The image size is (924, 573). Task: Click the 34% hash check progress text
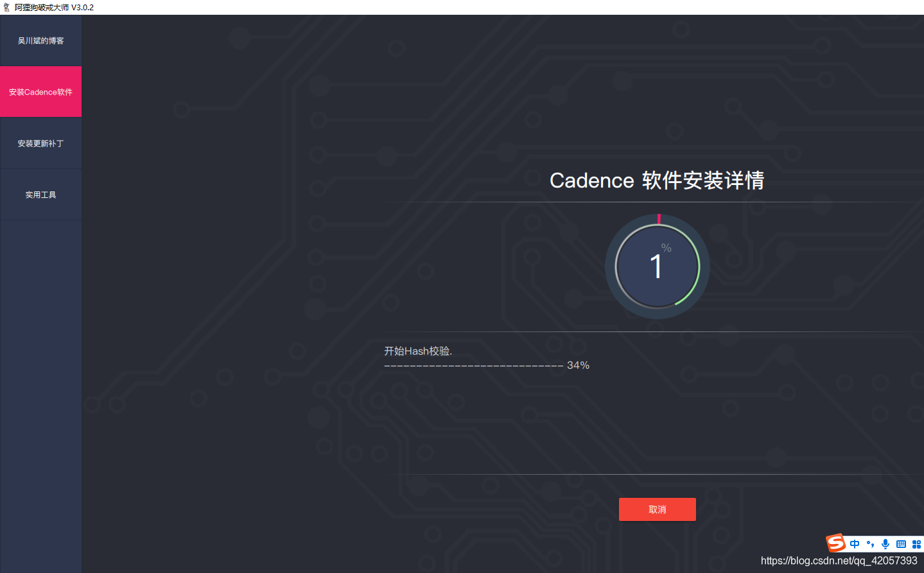pyautogui.click(x=578, y=365)
